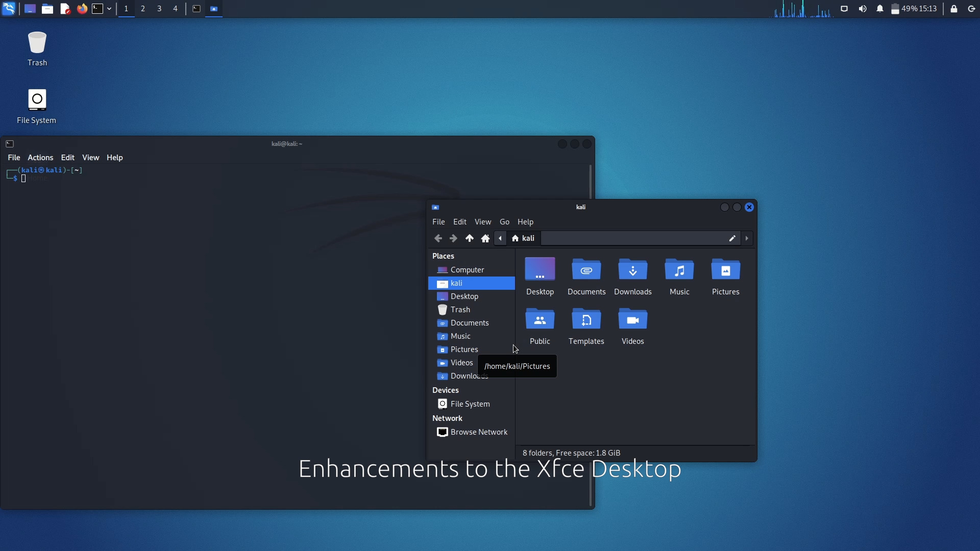The width and height of the screenshot is (980, 551).
Task: Click the Trash entry in sidebar
Action: pos(460,310)
